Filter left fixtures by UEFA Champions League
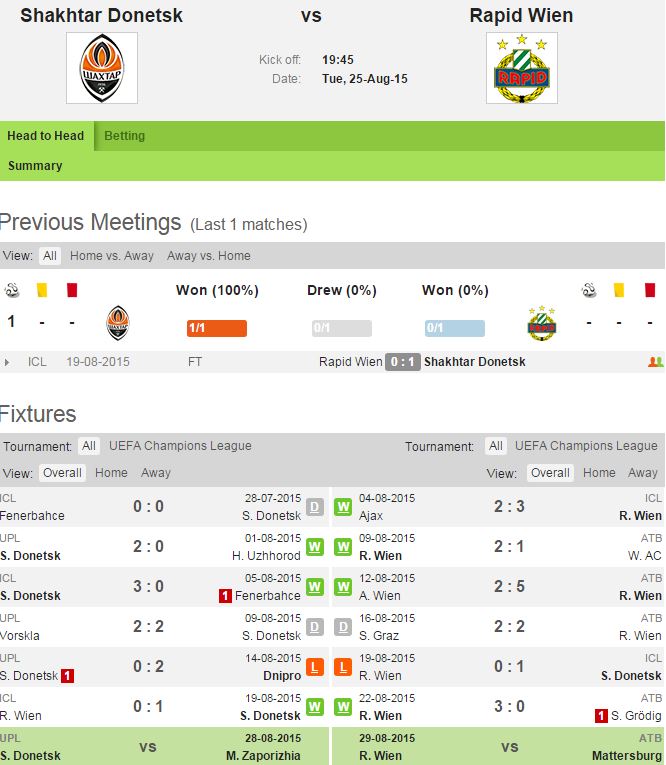Viewport: 666px width, 765px height. pyautogui.click(x=180, y=446)
